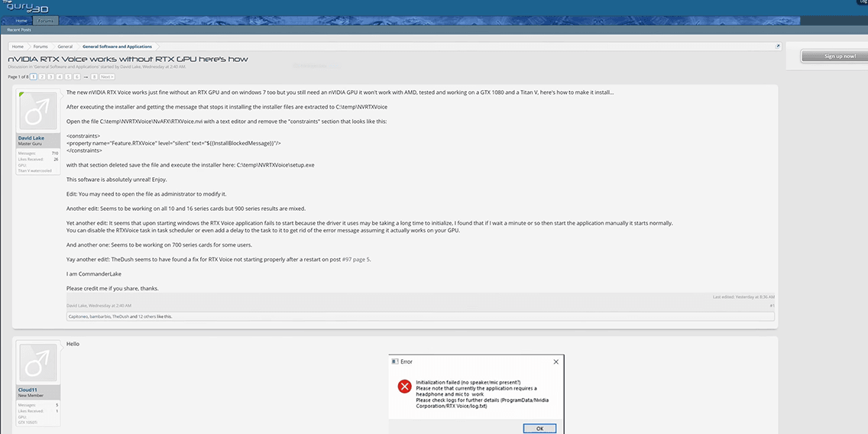Switch to the Forums tab
The width and height of the screenshot is (868, 434).
(46, 21)
